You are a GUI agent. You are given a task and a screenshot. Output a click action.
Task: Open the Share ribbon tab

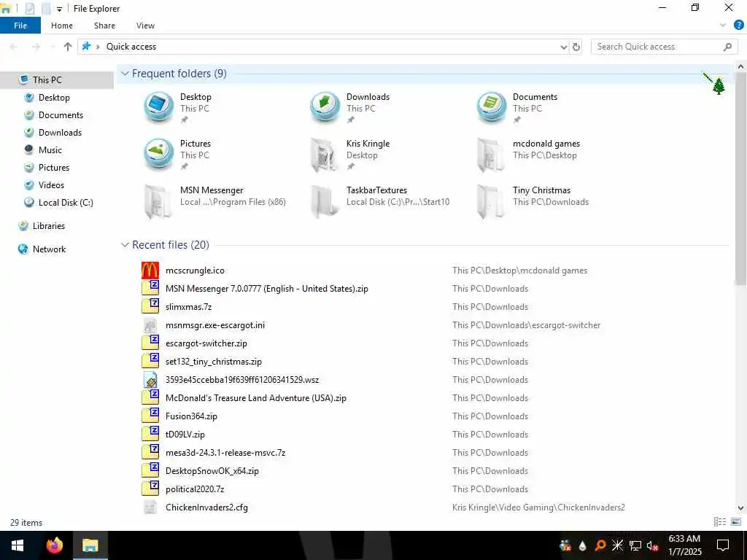tap(104, 26)
